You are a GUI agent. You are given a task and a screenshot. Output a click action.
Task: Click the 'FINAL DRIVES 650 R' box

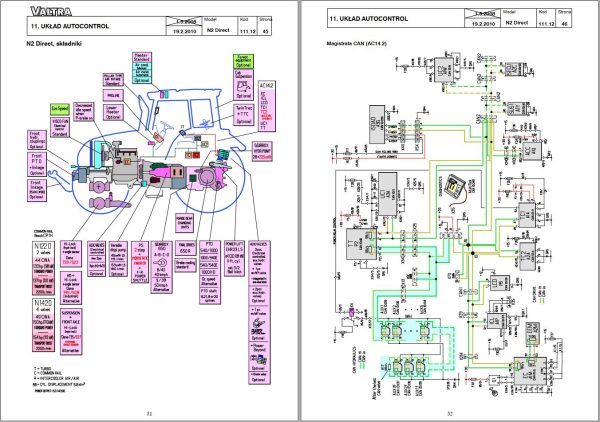[x=186, y=248]
